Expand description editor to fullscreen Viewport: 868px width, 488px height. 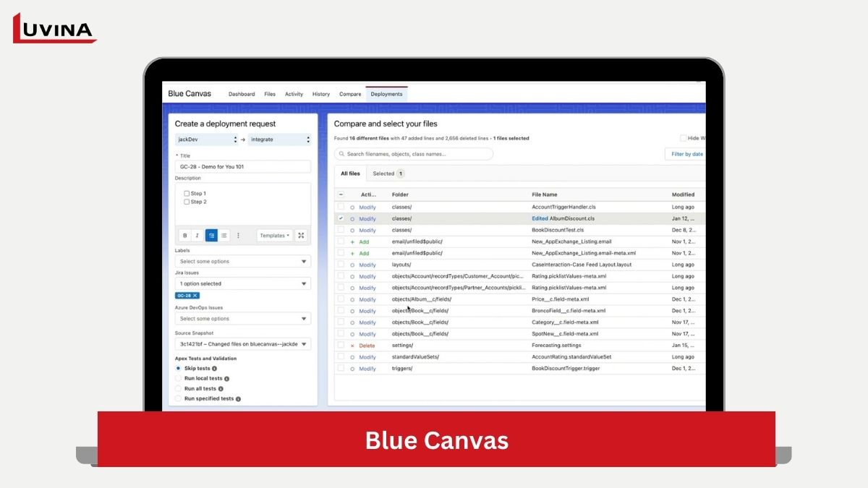pyautogui.click(x=302, y=236)
